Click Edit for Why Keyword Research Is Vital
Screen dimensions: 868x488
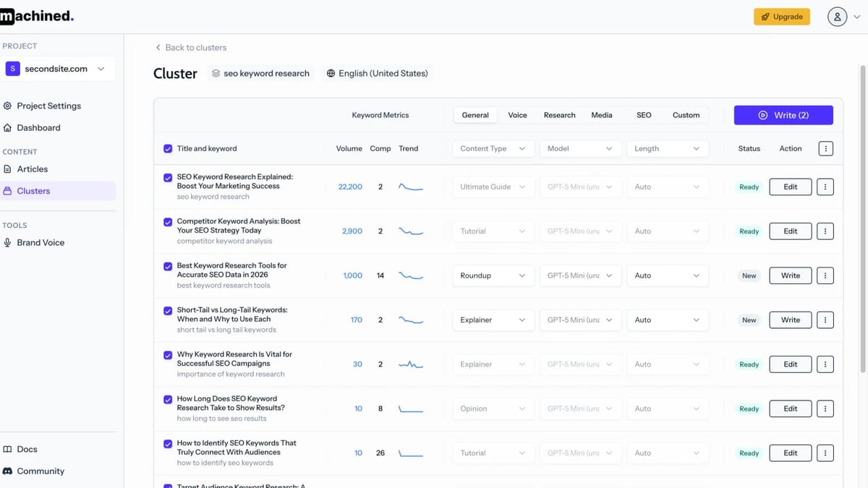tap(790, 364)
